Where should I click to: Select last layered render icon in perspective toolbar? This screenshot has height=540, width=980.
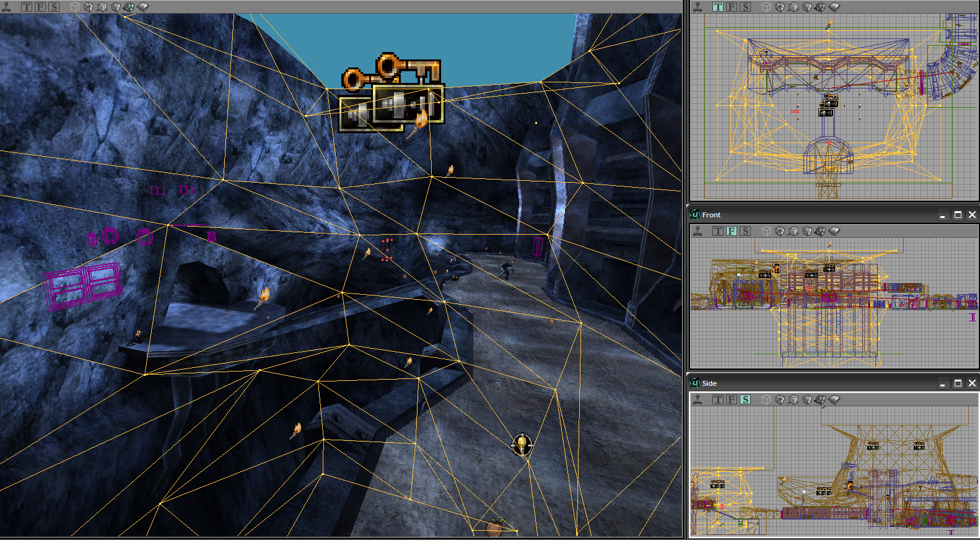click(x=143, y=7)
